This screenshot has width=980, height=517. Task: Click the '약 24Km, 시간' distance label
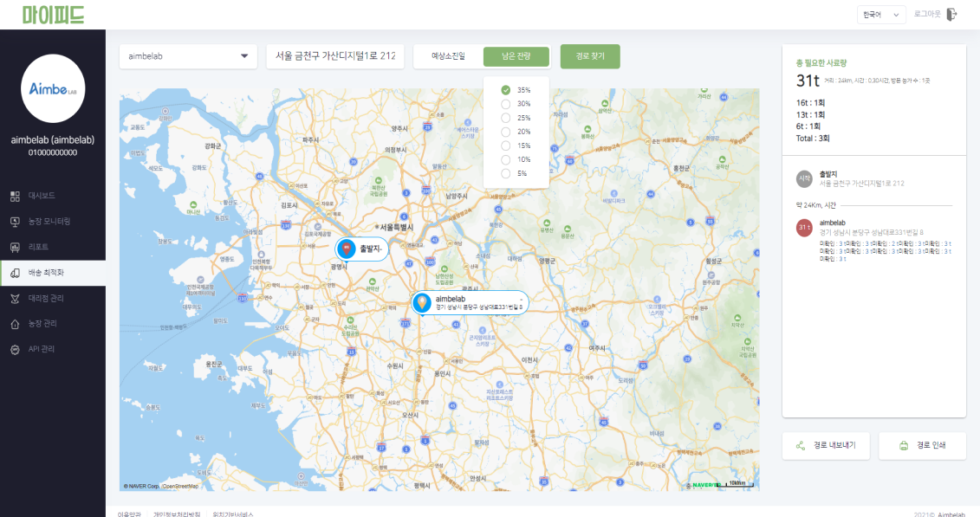click(815, 204)
